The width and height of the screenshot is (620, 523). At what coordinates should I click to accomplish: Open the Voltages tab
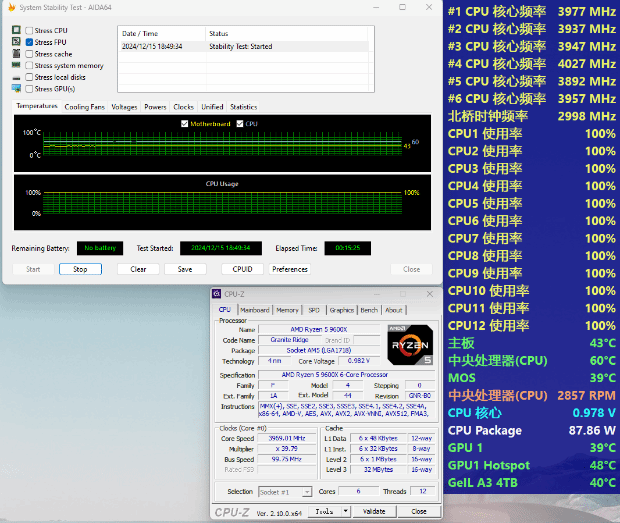pyautogui.click(x=124, y=107)
